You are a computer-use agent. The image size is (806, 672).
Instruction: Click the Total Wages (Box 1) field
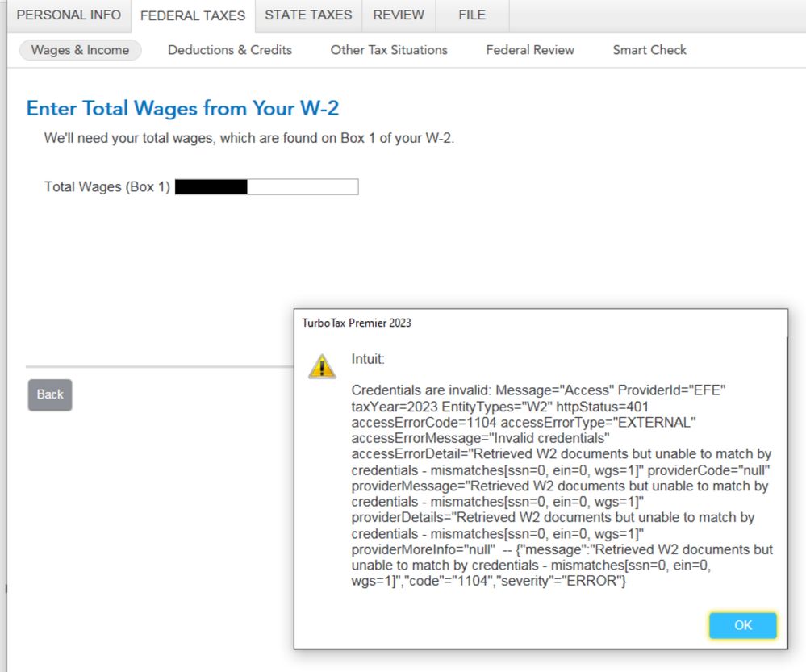pos(267,186)
